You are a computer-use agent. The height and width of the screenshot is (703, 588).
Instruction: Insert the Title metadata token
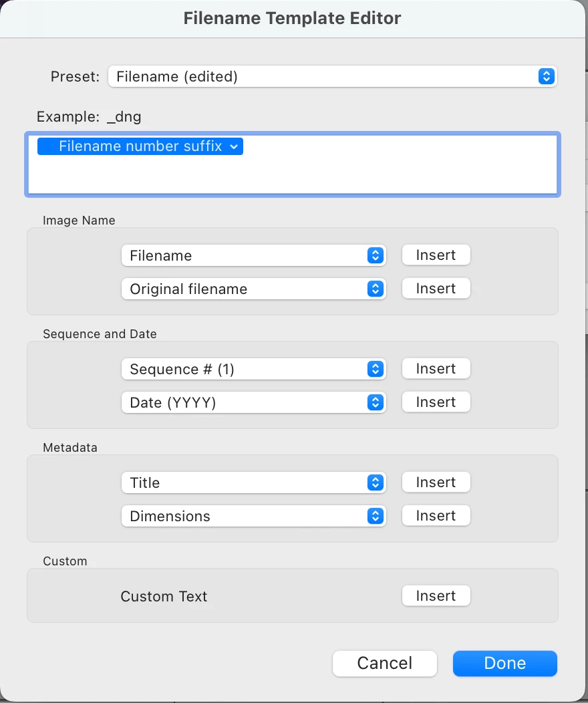(x=436, y=482)
